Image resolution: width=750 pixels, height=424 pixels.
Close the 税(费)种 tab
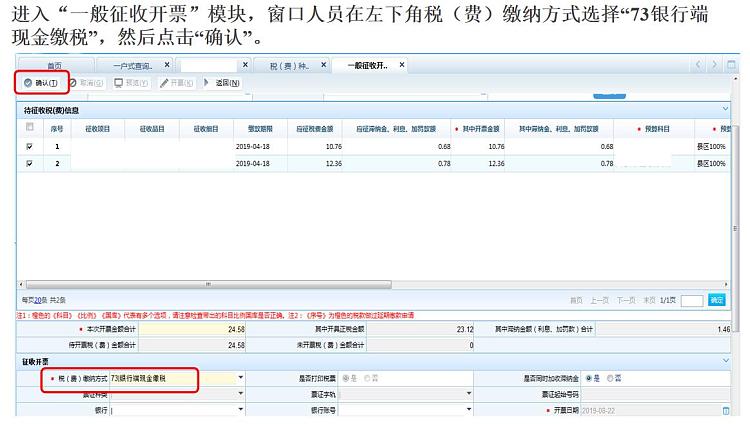pos(324,65)
